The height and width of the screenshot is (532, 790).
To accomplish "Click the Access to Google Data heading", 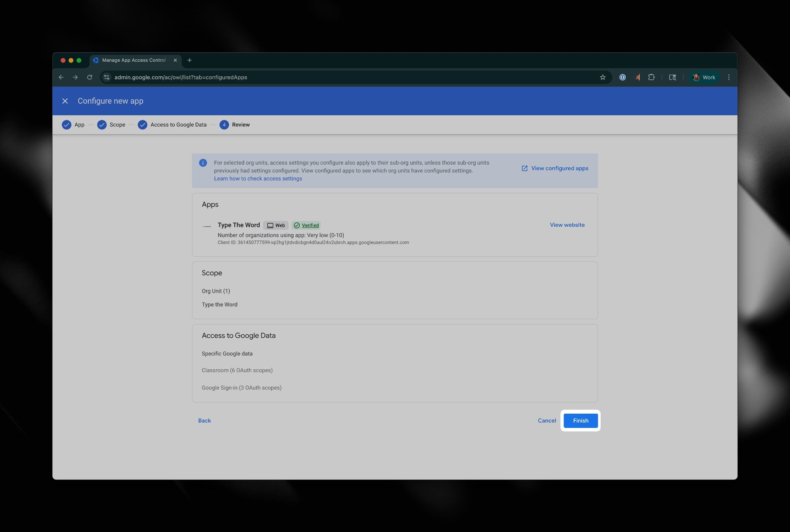I will pyautogui.click(x=239, y=336).
